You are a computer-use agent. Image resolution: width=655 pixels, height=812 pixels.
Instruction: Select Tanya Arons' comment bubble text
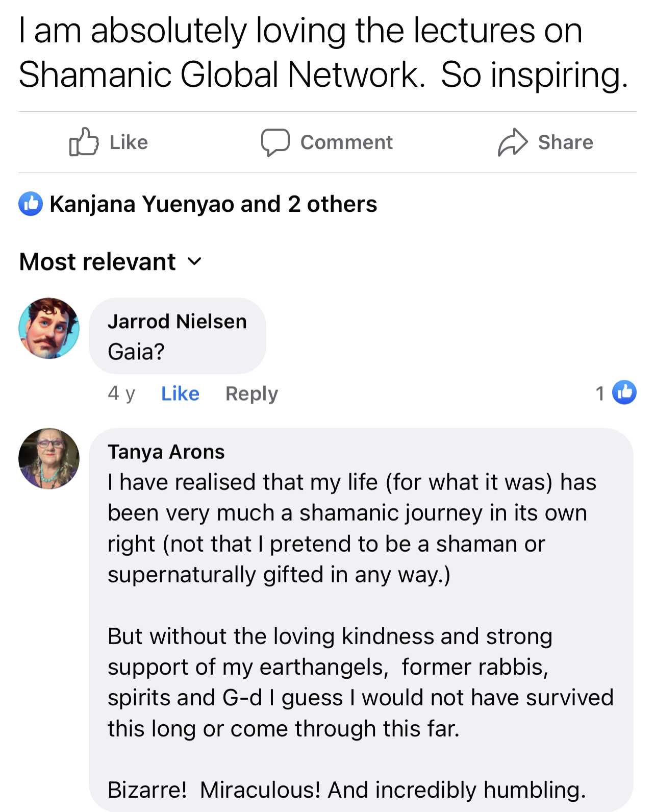pos(361,620)
